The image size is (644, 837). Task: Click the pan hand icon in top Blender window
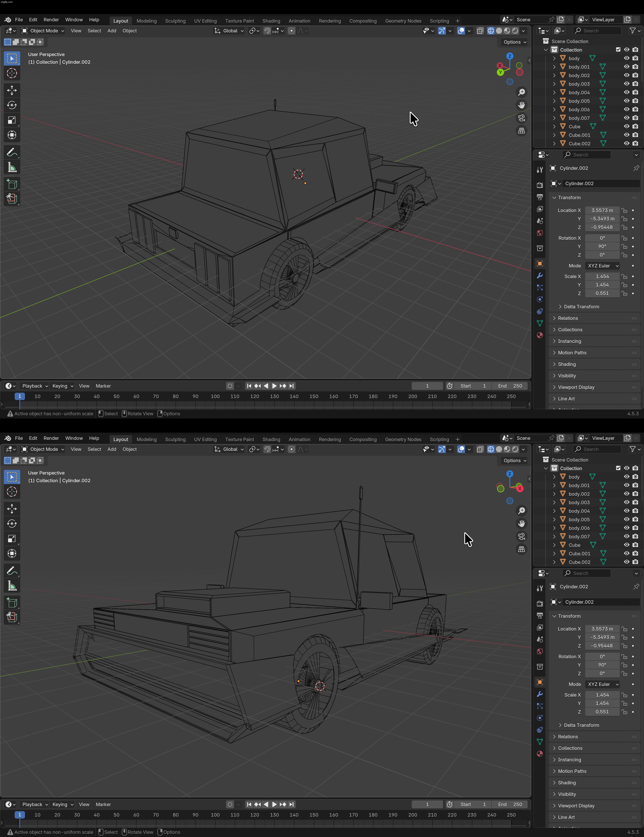pyautogui.click(x=521, y=105)
